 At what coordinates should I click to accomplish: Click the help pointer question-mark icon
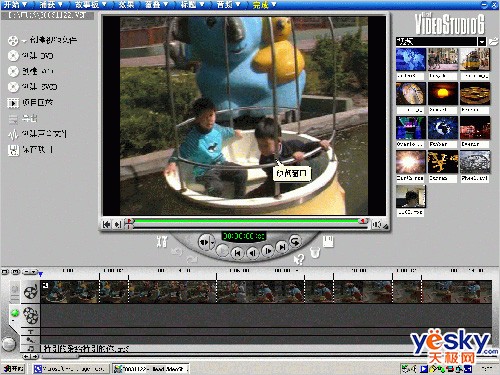[299, 259]
